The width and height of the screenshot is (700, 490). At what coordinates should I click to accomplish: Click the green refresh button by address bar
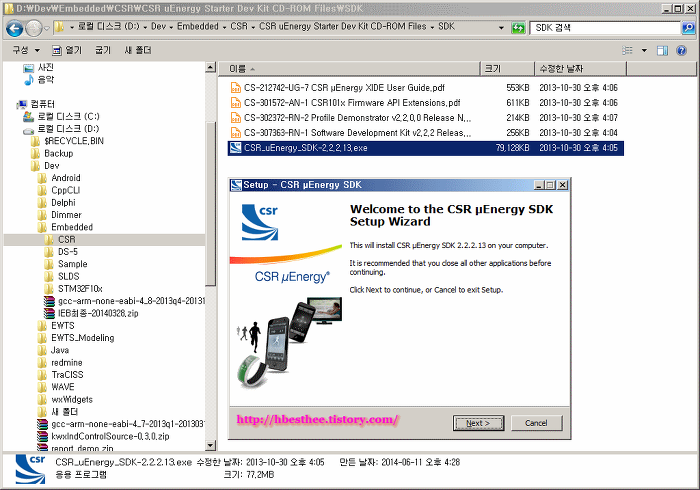518,28
